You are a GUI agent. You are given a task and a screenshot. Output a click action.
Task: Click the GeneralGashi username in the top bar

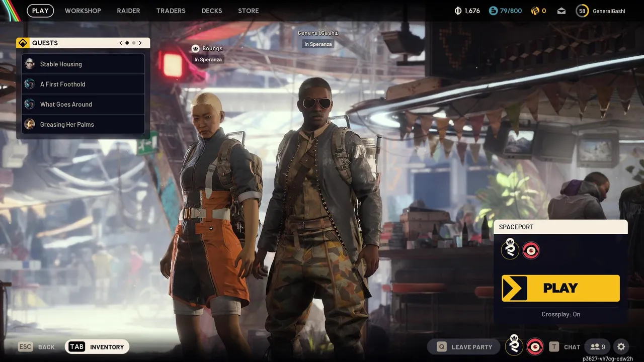point(609,11)
